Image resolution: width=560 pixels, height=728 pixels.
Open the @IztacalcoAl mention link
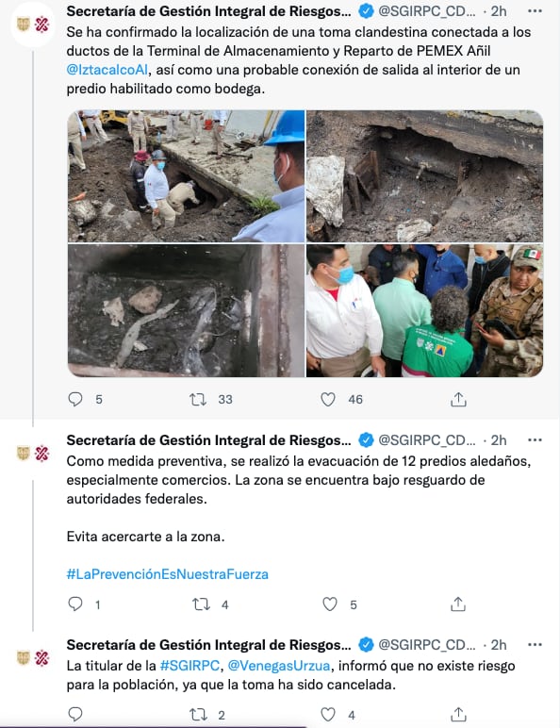pos(107,70)
